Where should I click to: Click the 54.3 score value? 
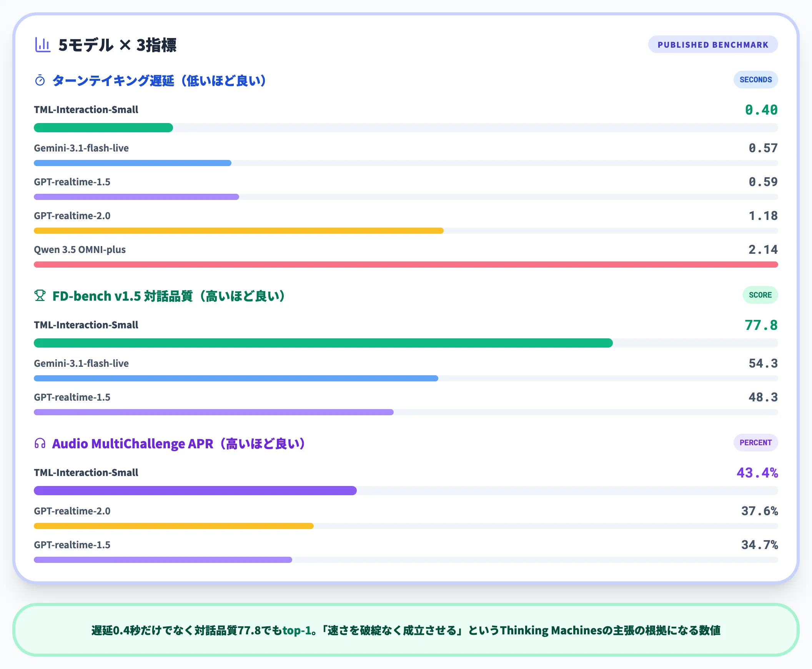[763, 363]
